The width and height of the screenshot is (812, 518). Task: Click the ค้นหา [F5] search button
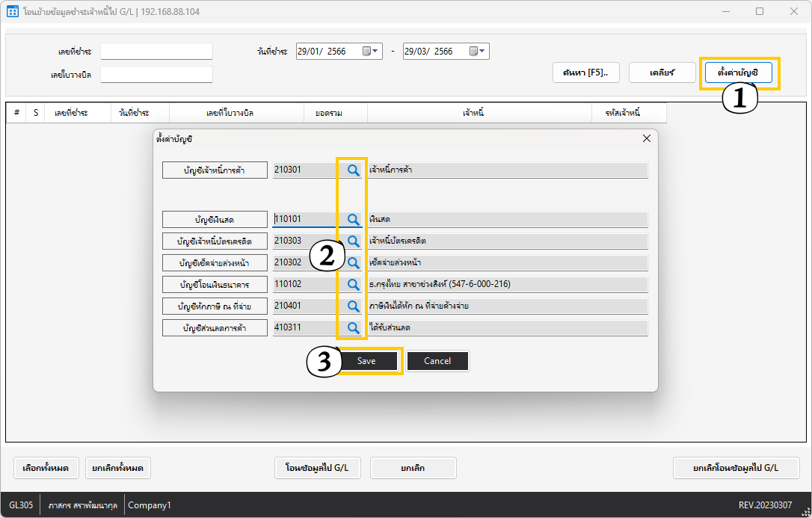click(585, 73)
